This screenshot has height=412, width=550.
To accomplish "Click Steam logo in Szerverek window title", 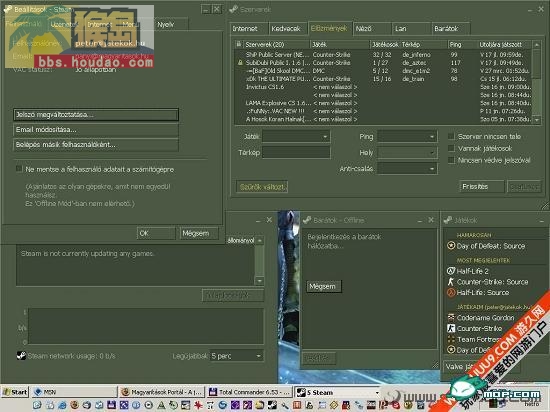I will pos(233,9).
